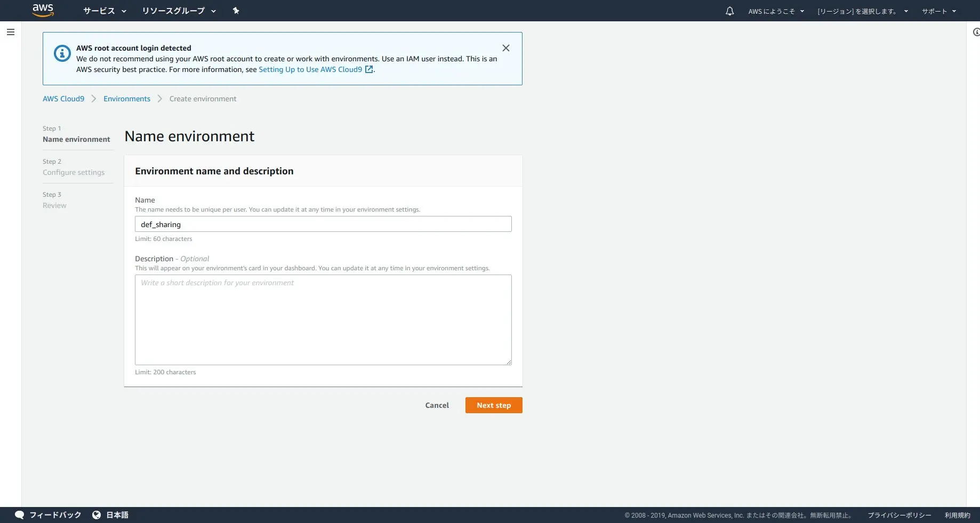Image resolution: width=980 pixels, height=523 pixels.
Task: Click the フィードバック feedback button
Action: tap(55, 515)
